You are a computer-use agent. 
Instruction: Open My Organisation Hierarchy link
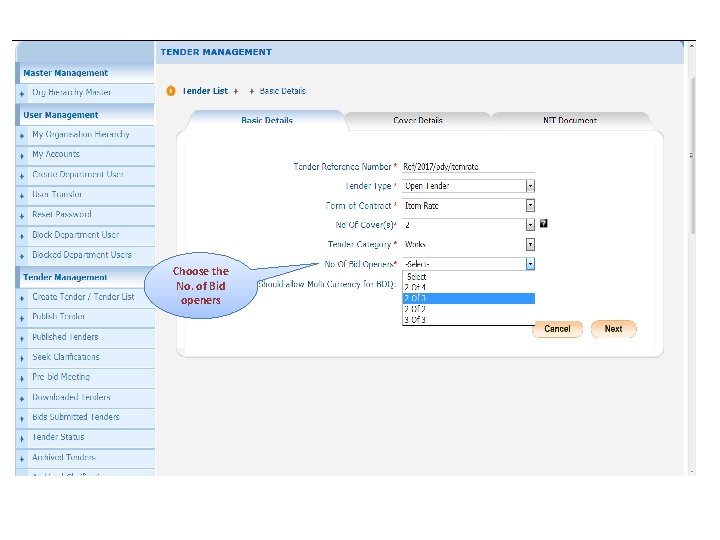[81, 135]
